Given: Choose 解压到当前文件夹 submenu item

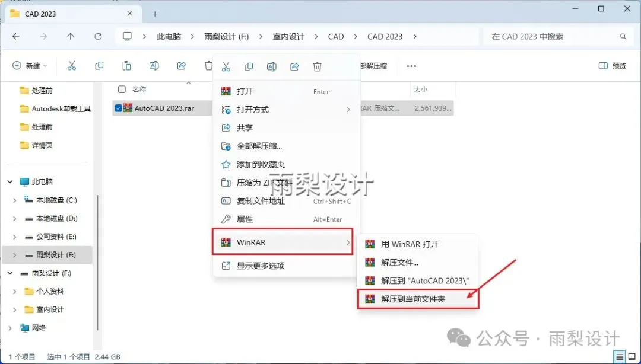Looking at the screenshot, I should (x=417, y=299).
